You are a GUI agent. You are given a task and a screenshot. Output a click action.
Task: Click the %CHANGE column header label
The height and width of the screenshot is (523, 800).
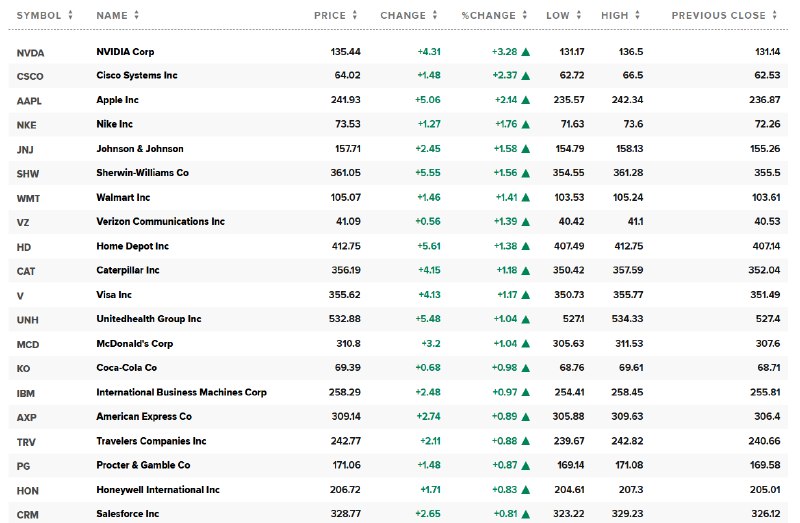click(488, 15)
